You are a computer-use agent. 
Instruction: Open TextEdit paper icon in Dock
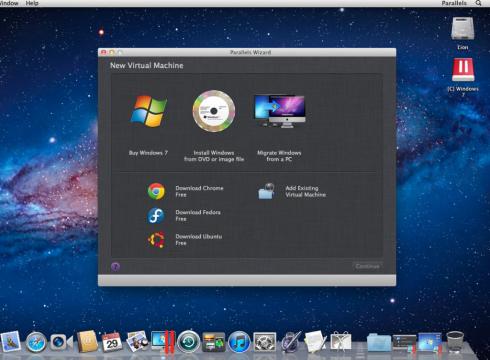[315, 341]
